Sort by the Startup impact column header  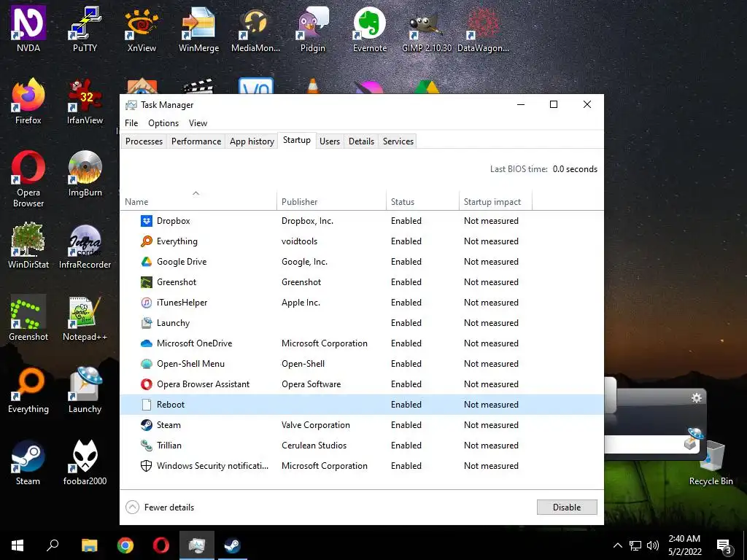[495, 201]
